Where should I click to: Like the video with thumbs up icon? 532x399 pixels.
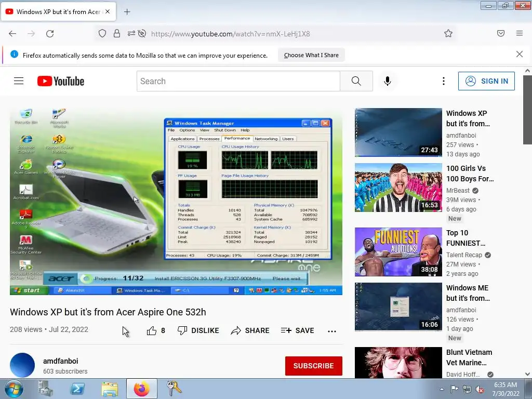click(x=152, y=330)
